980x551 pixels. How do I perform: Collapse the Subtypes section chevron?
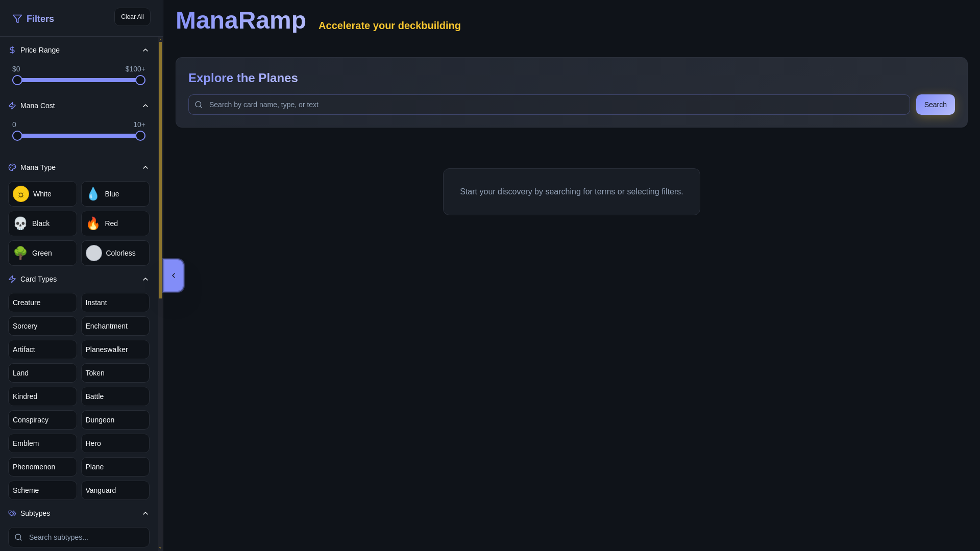click(x=145, y=513)
